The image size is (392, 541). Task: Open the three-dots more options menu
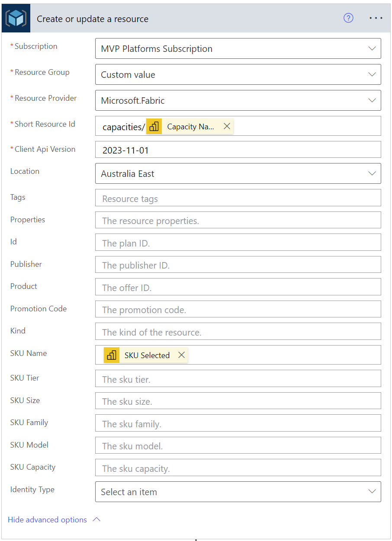376,18
